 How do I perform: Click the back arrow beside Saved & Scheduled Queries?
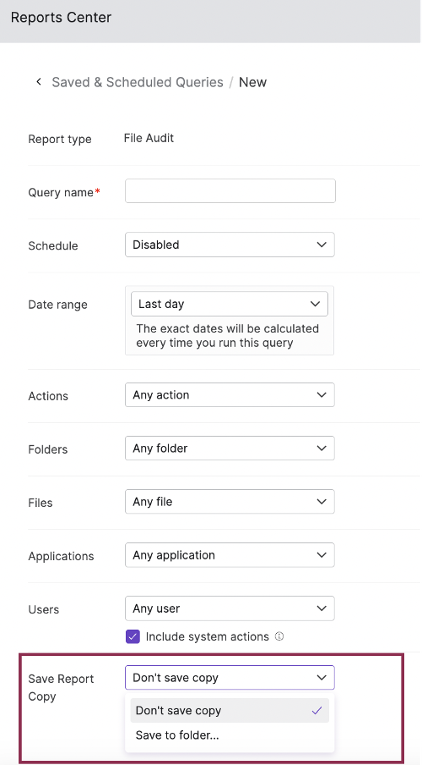click(x=39, y=82)
